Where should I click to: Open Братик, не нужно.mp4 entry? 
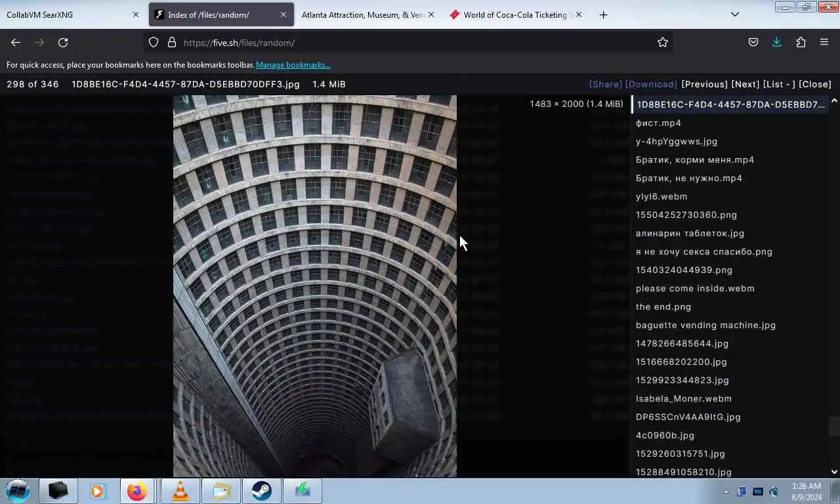point(689,178)
